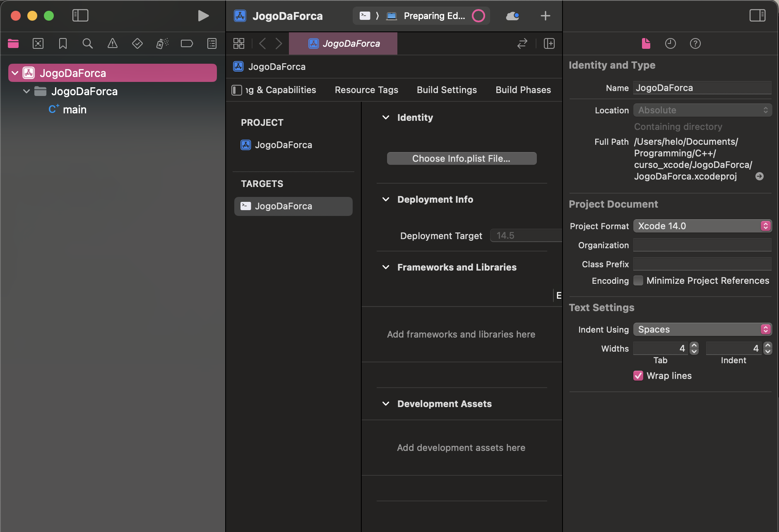Viewport: 779px width, 532px height.
Task: Toggle Minimize Project References checkbox
Action: (x=638, y=280)
